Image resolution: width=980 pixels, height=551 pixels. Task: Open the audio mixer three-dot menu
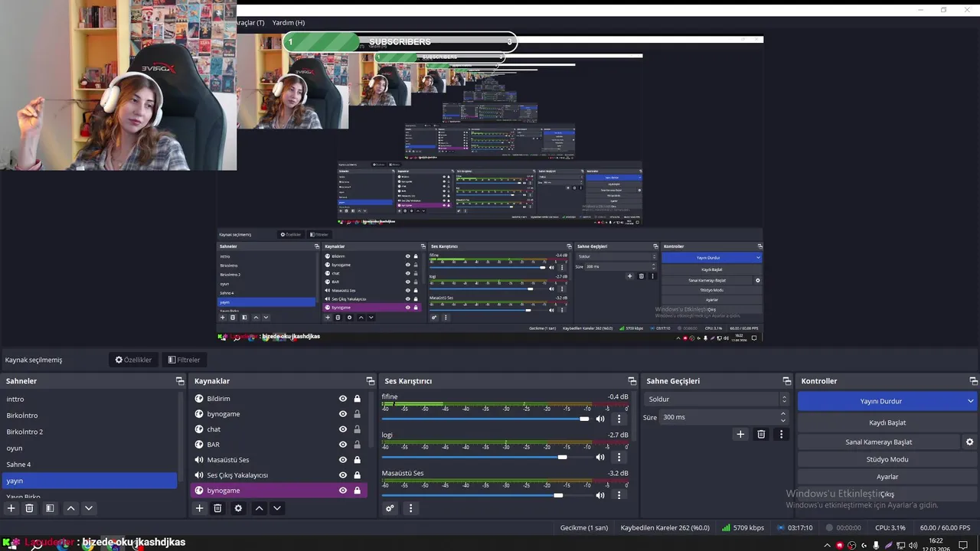point(410,508)
